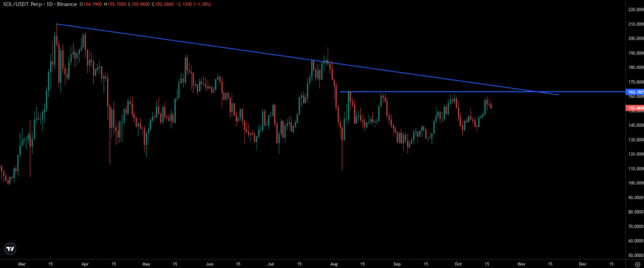Click the 170.000 price axis label
The width and height of the screenshot is (644, 268).
tap(635, 82)
